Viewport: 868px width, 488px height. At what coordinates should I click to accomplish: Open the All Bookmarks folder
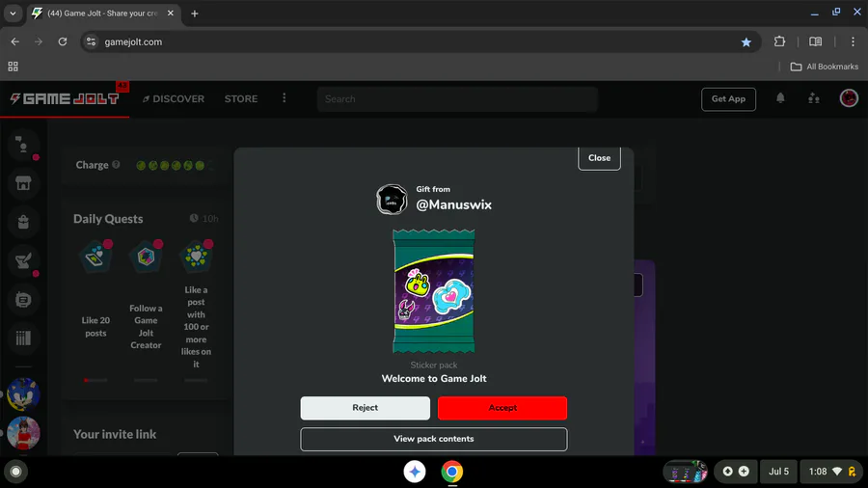coord(825,67)
